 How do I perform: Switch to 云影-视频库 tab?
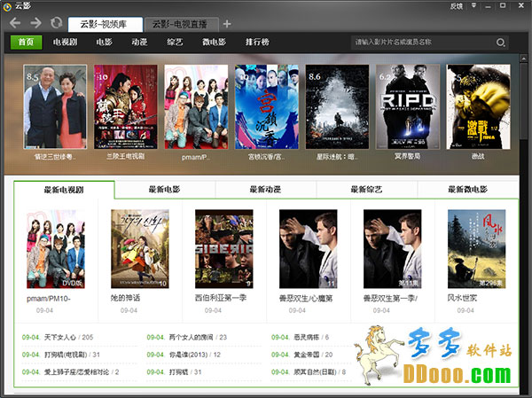click(x=106, y=24)
